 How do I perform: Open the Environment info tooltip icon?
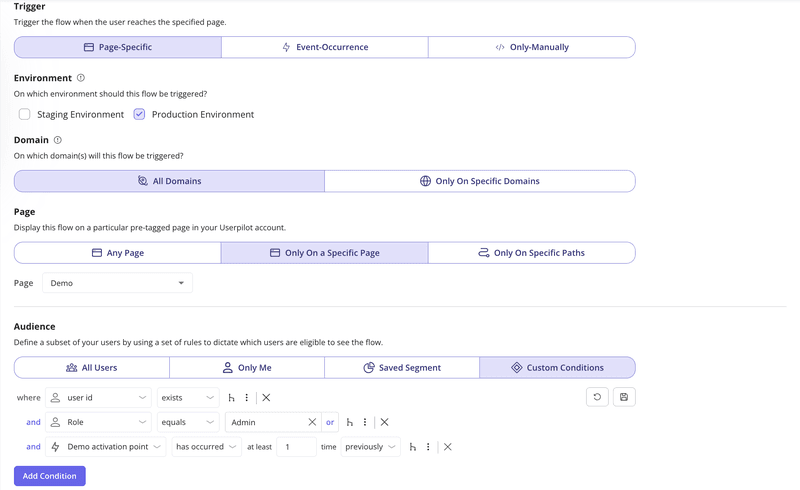pos(81,78)
